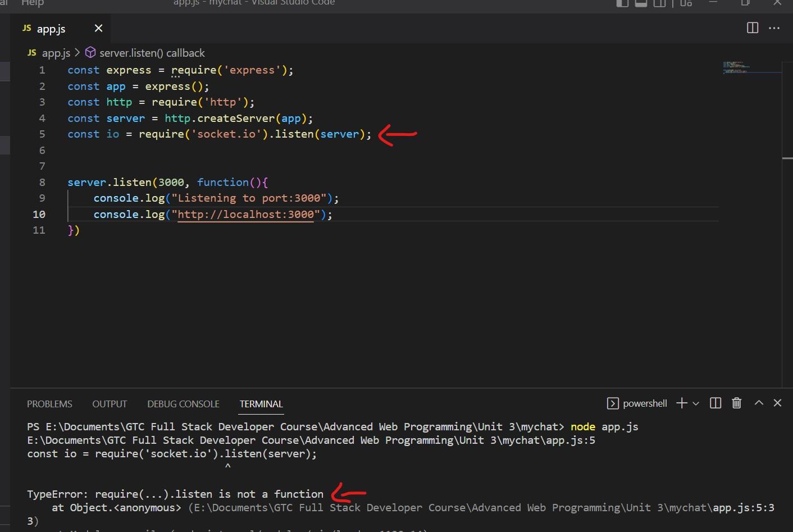Screen dimensions: 793x532
Task: Expand the app.js breadcrumb dropdown
Action: point(56,52)
